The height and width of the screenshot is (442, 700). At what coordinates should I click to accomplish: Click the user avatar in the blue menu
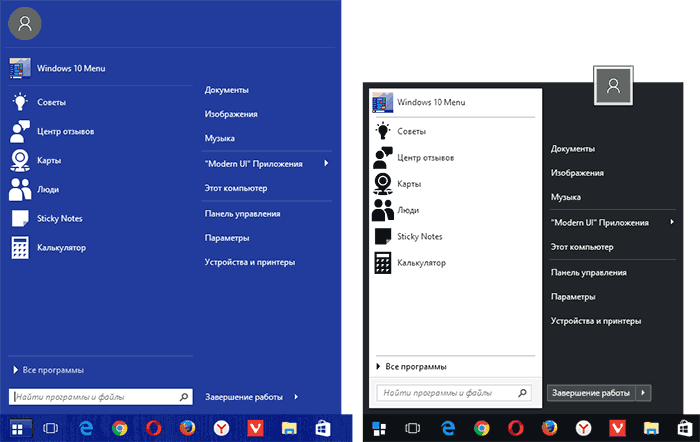tap(25, 23)
